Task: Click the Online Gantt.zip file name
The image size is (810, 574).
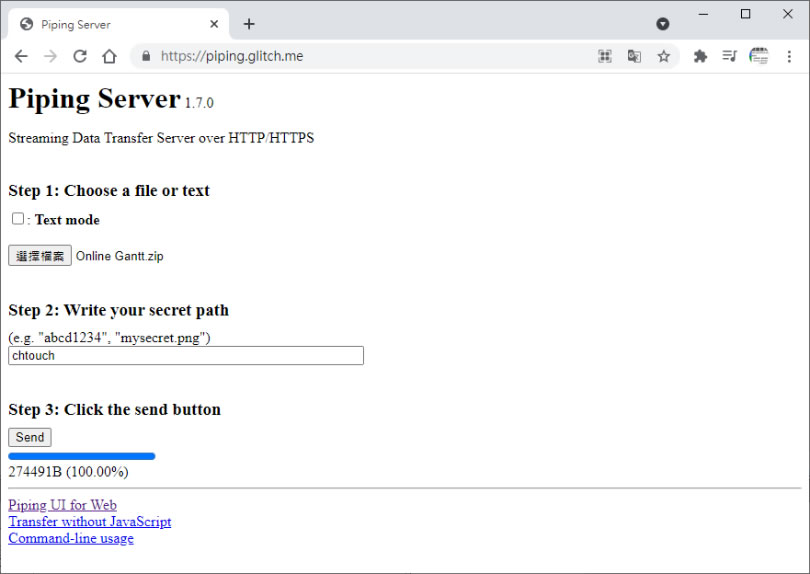Action: (x=119, y=256)
